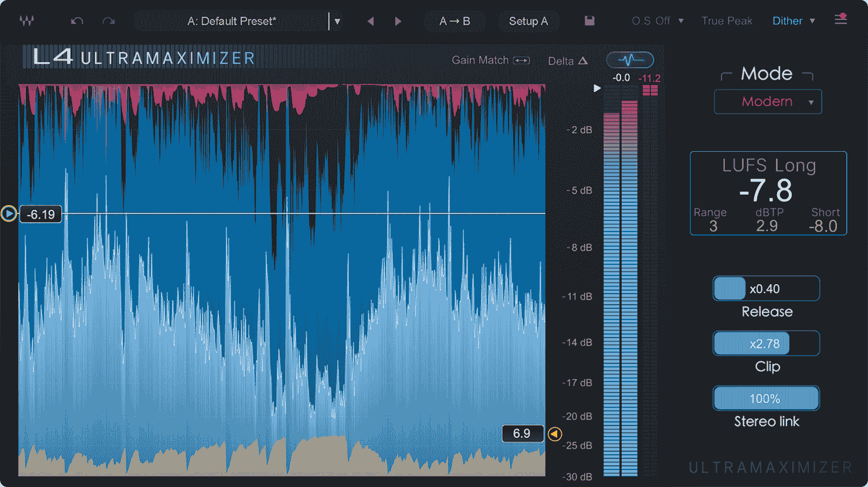Click the red clip indicator grid icon
Viewport: 868px width, 487px height.
[650, 90]
